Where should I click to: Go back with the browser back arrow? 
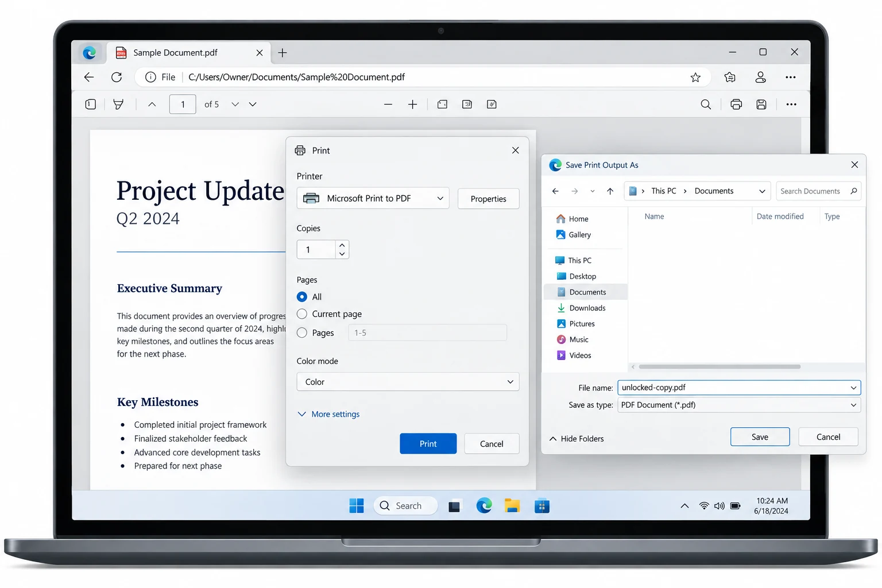click(89, 77)
